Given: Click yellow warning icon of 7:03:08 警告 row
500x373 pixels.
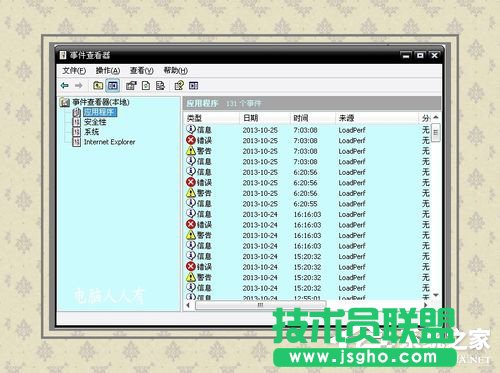Looking at the screenshot, I should tap(191, 151).
